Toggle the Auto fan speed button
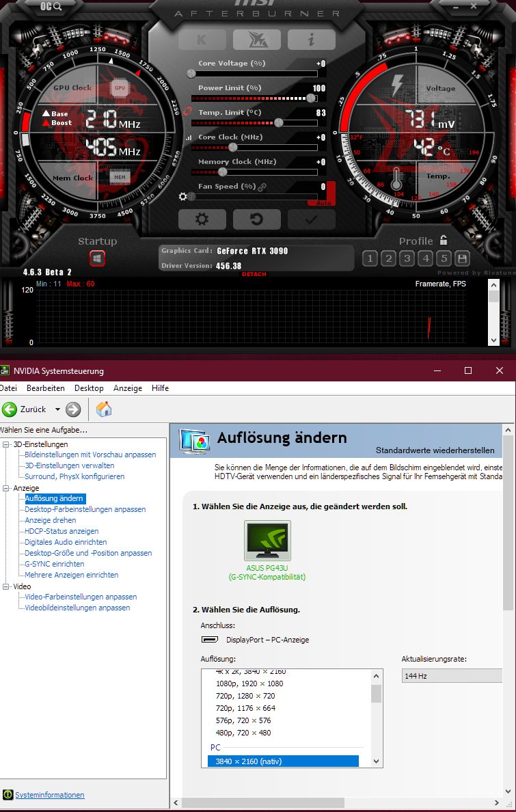Screen dimensions: 516x812 coord(324,204)
